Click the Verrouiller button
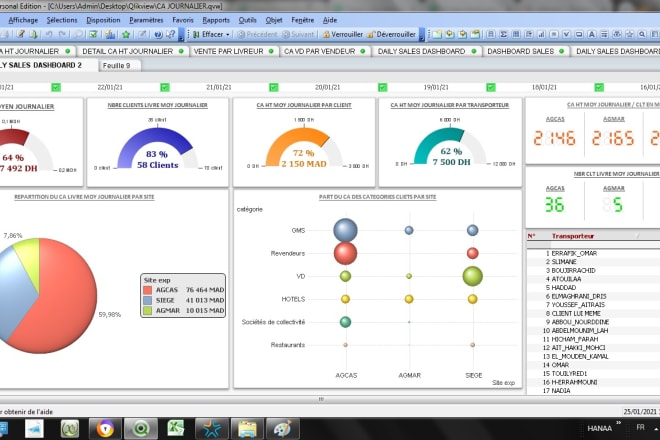The image size is (660, 440). [x=342, y=35]
